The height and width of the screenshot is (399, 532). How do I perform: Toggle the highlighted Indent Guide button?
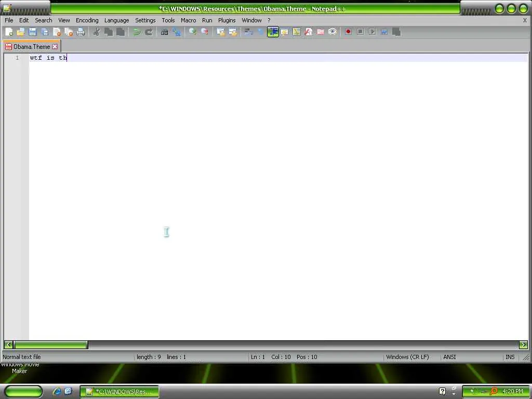point(273,32)
